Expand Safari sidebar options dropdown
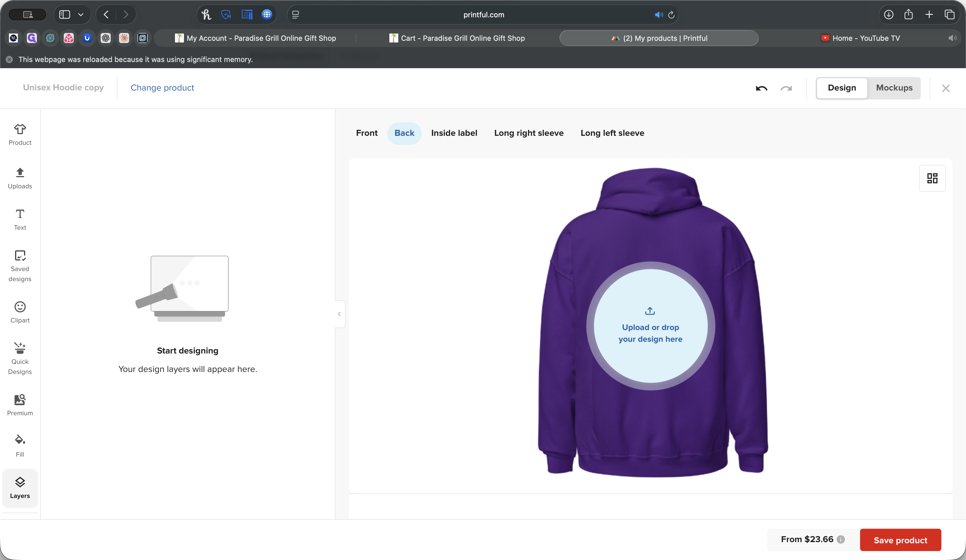 (80, 15)
